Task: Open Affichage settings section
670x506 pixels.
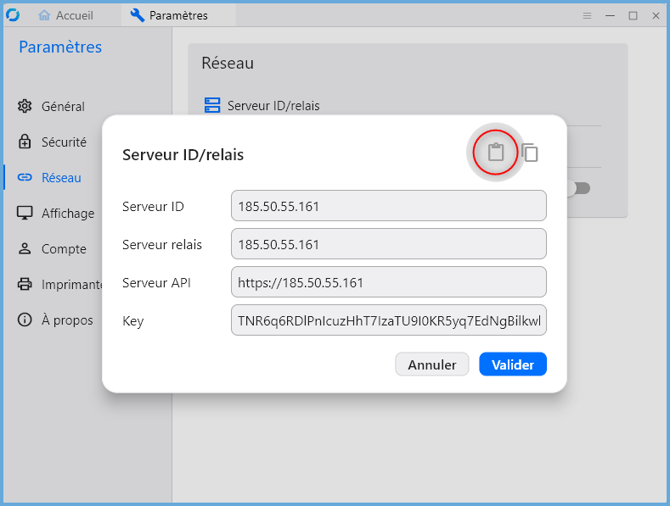Action: click(68, 213)
